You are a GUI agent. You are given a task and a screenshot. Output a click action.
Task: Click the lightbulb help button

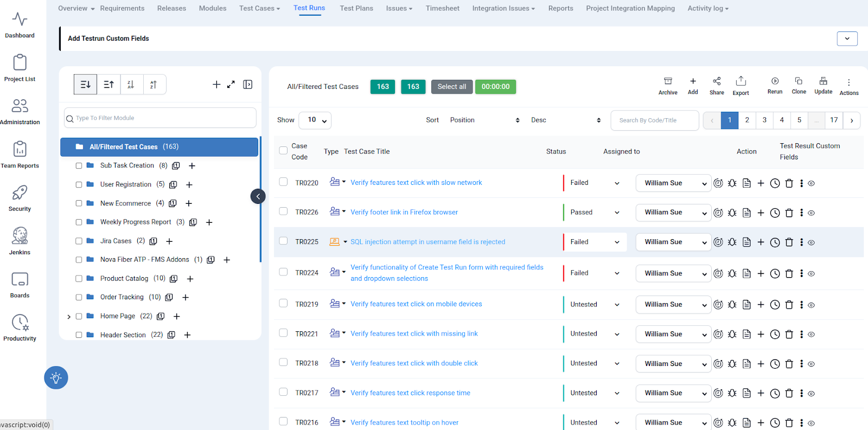coord(56,378)
